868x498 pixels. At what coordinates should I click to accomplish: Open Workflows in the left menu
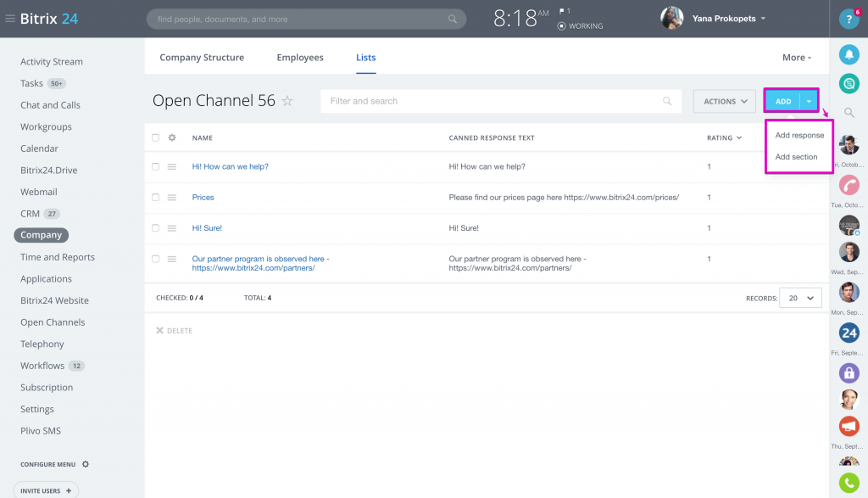(42, 366)
